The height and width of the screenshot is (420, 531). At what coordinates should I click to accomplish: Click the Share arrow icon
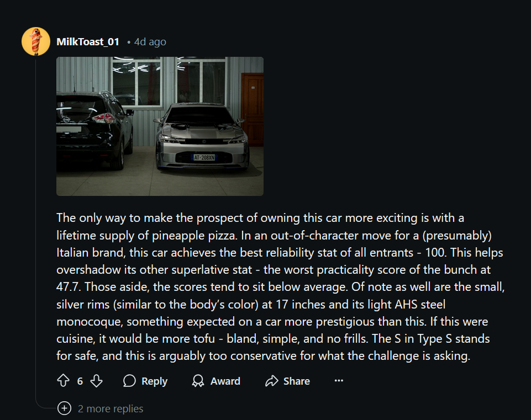[271, 381]
